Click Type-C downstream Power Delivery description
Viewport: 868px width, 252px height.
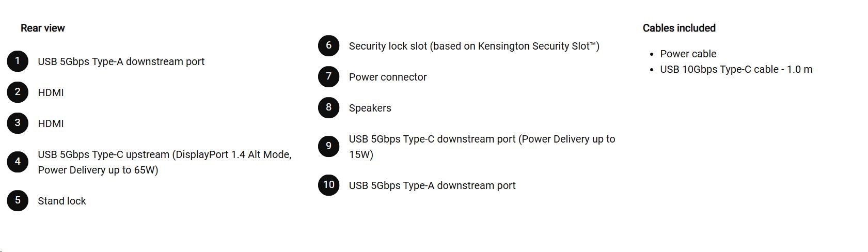482,147
